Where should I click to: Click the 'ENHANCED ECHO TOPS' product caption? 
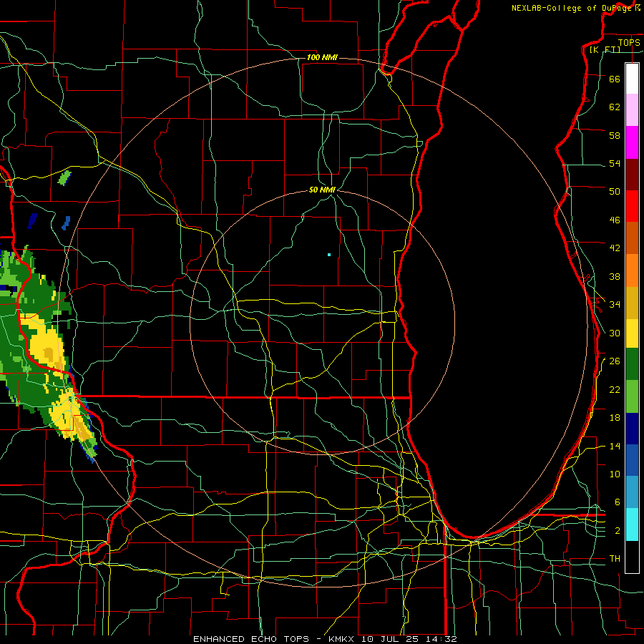(251, 639)
